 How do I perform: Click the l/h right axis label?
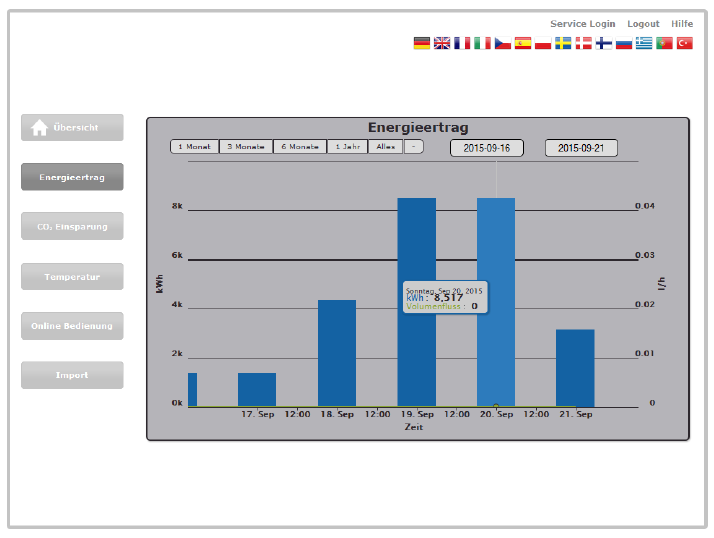pos(662,283)
